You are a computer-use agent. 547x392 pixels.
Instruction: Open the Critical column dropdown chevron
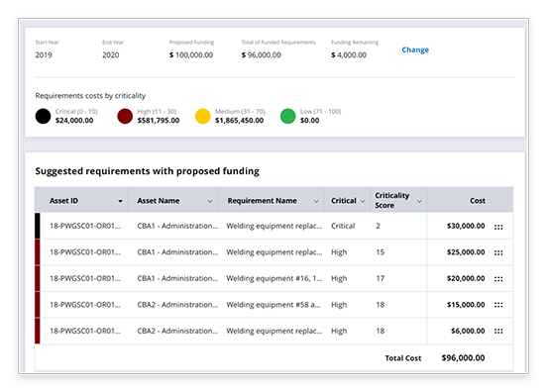tap(363, 201)
